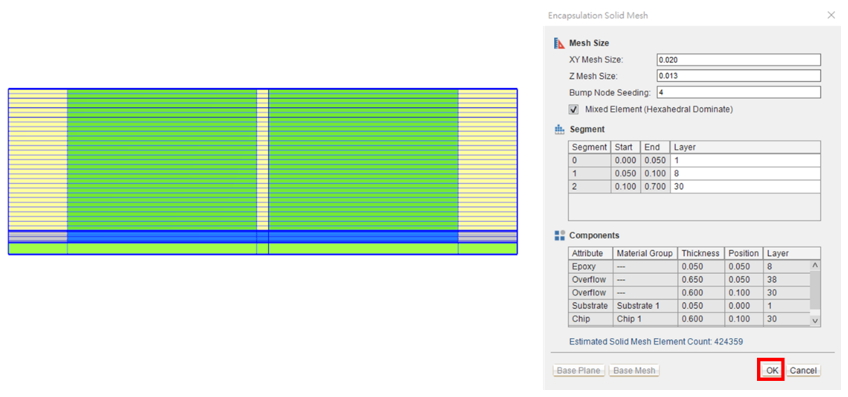Select Segment 2 layer cell showing 30
848x397 pixels.
(x=745, y=187)
